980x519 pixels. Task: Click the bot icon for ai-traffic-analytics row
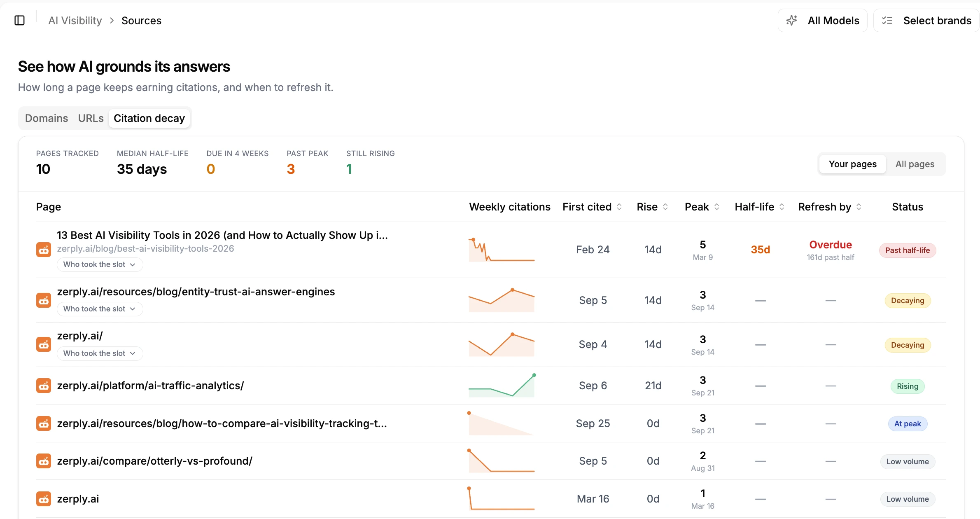[44, 386]
